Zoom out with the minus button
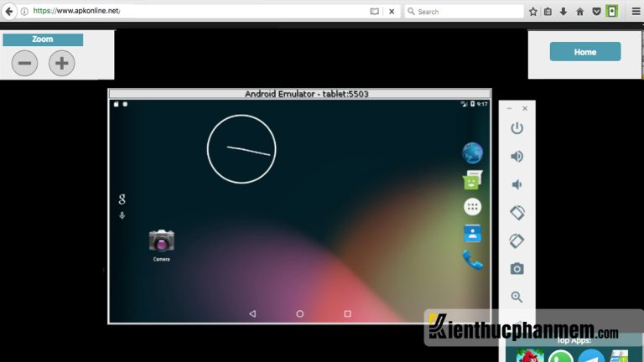Viewport: 644px width, 362px height. [x=24, y=63]
